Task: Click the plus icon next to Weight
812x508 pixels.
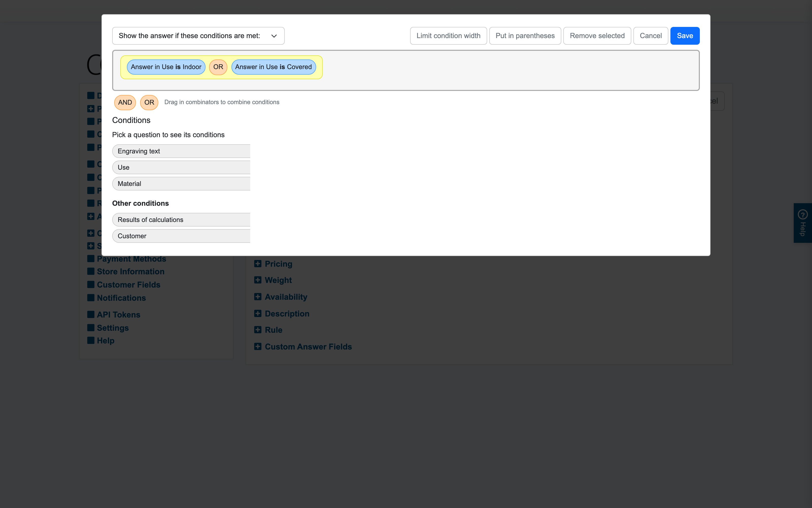Action: (258, 280)
